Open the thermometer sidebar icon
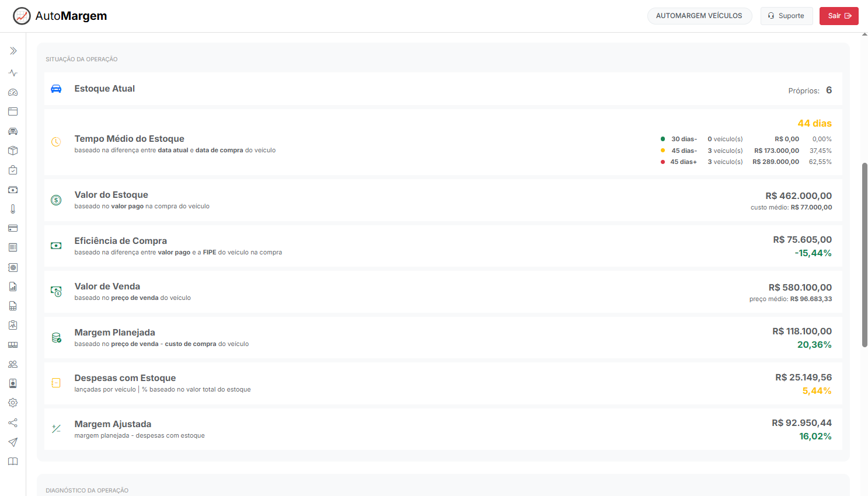Image resolution: width=868 pixels, height=496 pixels. coord(13,209)
